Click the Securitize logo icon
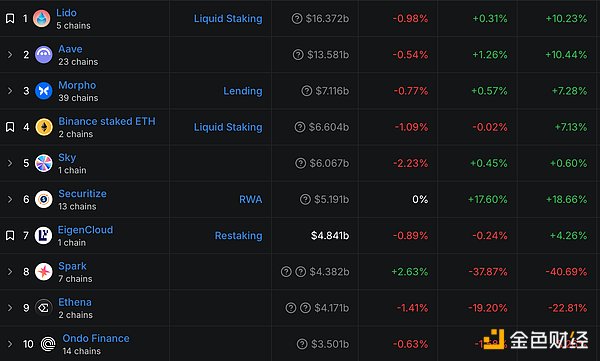Viewport: 600px width, 361px height. pos(44,199)
